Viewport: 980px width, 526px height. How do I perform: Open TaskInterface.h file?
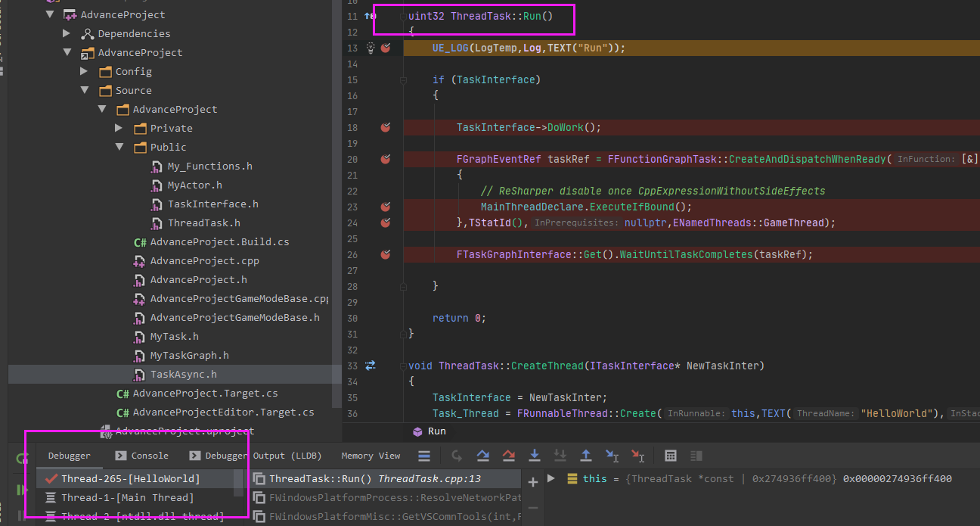212,204
